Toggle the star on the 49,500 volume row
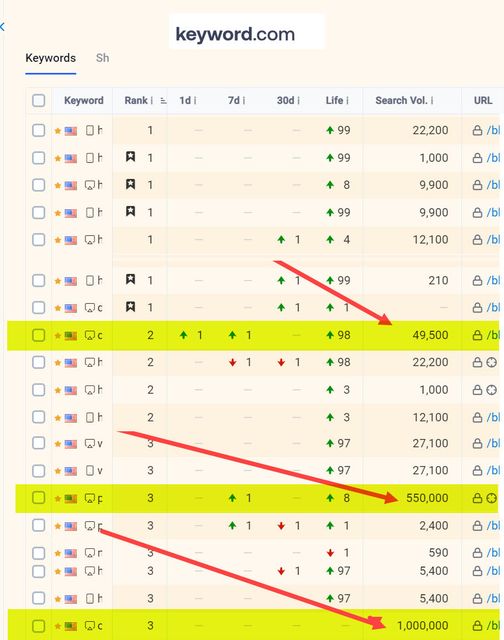The height and width of the screenshot is (640, 504). coord(58,336)
